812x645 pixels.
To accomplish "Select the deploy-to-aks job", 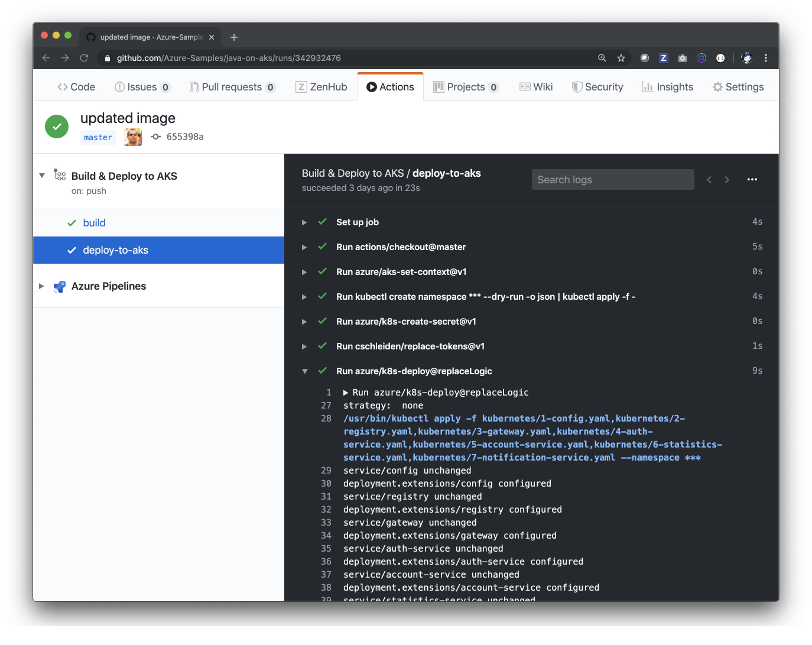I will pyautogui.click(x=158, y=250).
